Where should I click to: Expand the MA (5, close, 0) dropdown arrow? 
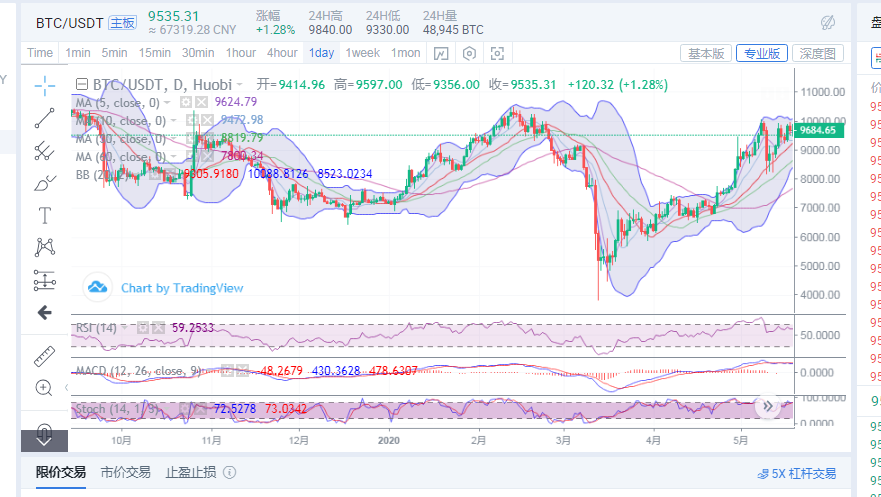(169, 102)
